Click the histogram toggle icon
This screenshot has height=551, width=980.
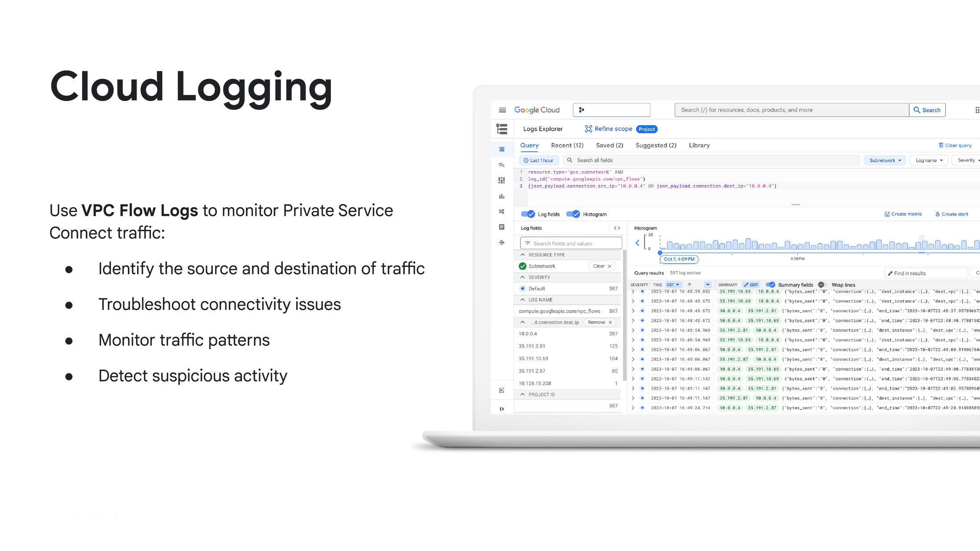[573, 214]
